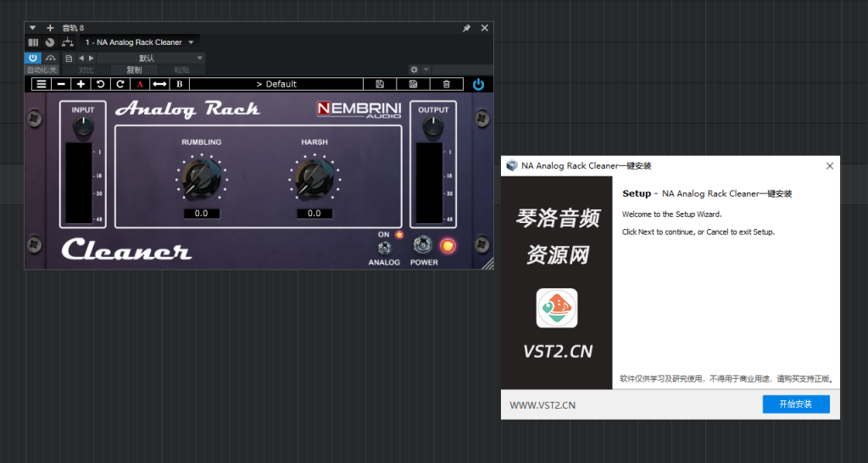Click the Nembrini Audio logo
The width and height of the screenshot is (868, 463).
click(359, 109)
